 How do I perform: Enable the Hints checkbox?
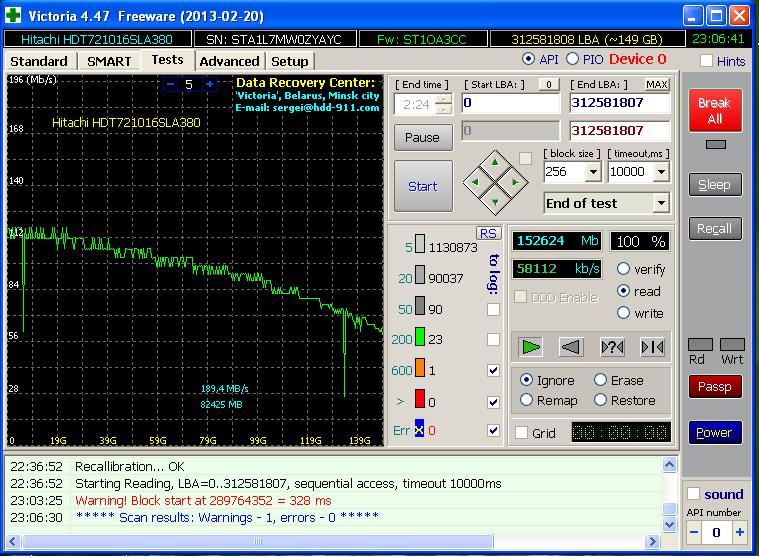(x=707, y=61)
